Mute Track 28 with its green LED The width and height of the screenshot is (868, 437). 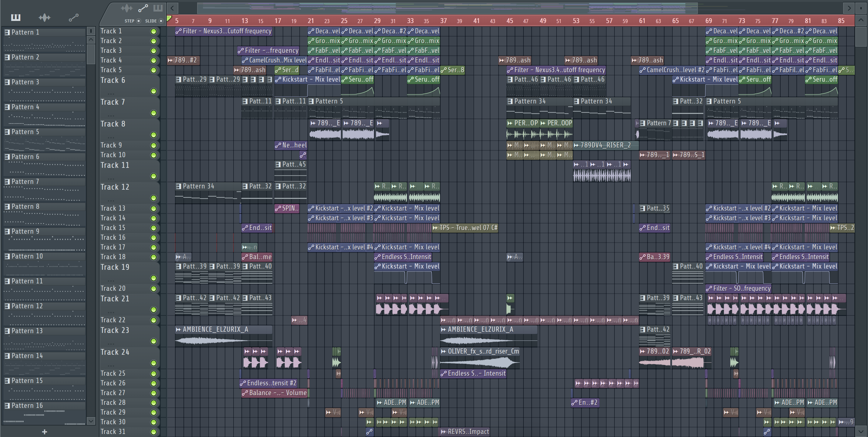click(153, 403)
